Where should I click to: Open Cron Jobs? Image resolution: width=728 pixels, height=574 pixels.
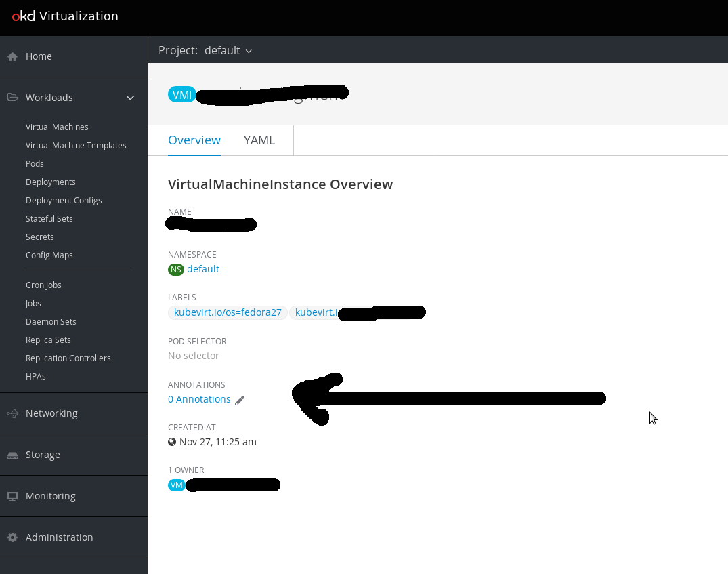[43, 285]
